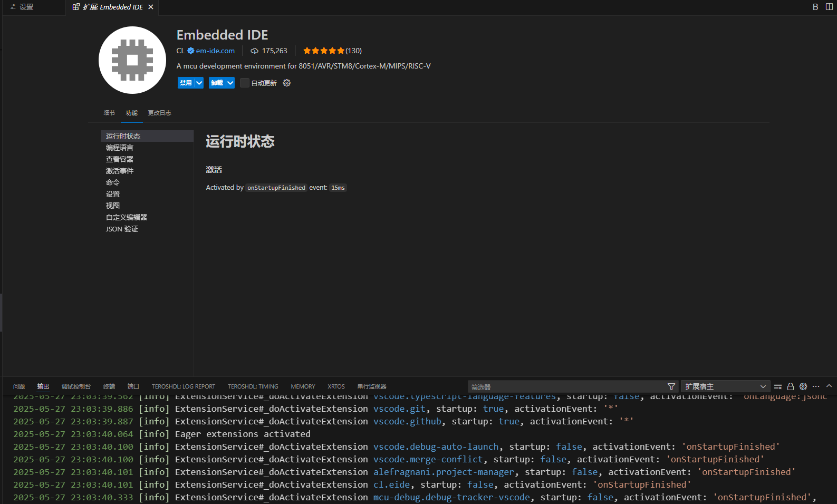Viewport: 837px width, 504px height.
Task: Click vscode.github in the output log
Action: click(x=407, y=421)
